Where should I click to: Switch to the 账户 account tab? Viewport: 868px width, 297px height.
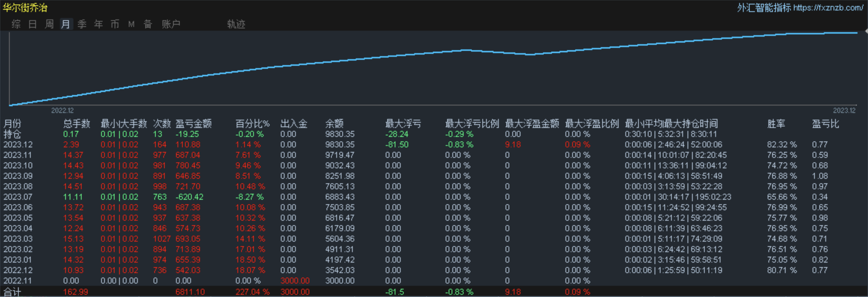(x=171, y=24)
